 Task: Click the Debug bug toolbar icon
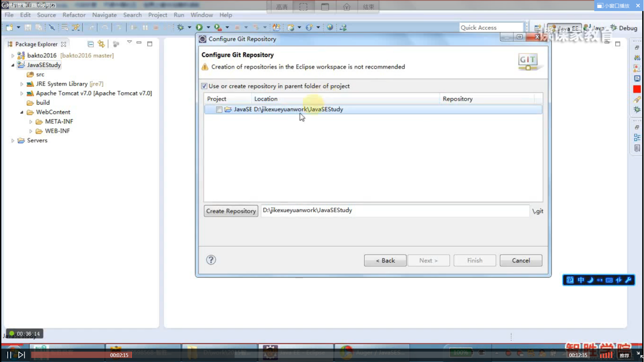(180, 28)
